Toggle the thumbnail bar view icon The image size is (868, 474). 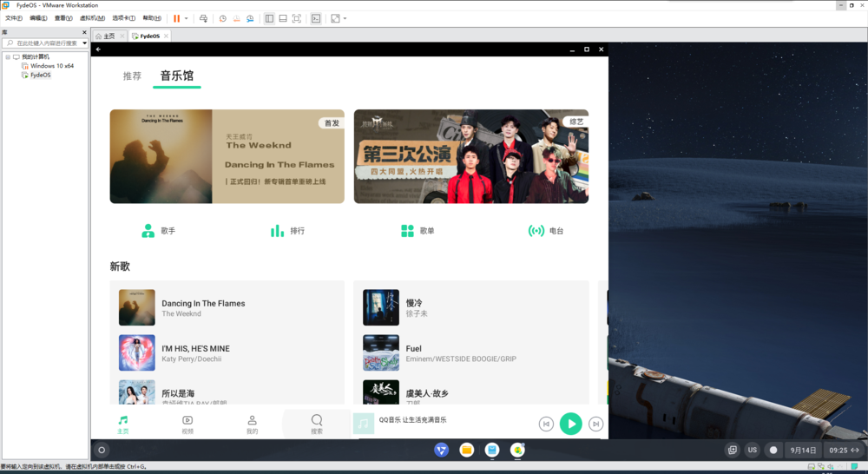pos(283,18)
